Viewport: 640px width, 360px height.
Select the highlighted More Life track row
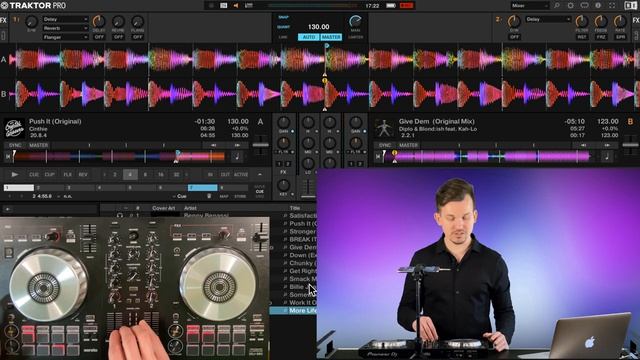[x=293, y=311]
